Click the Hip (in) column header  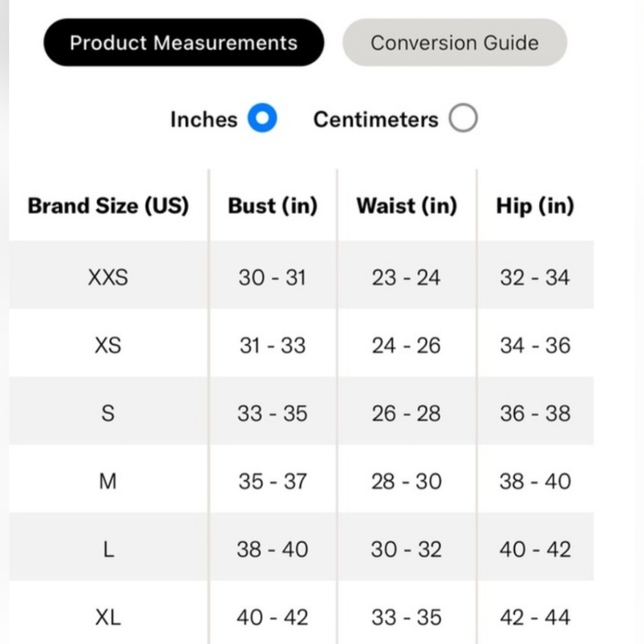tap(535, 205)
